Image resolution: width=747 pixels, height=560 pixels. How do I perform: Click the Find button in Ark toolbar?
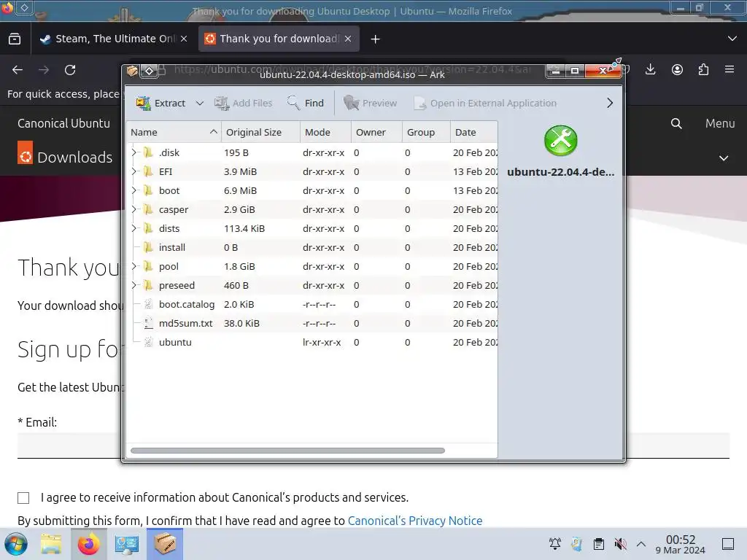[x=306, y=103]
